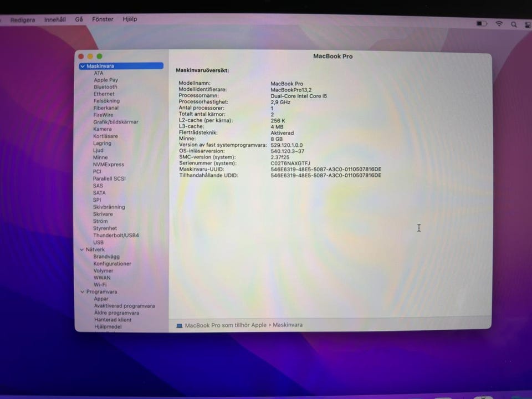Image resolution: width=532 pixels, height=399 pixels.
Task: Select Programvara in the sidebar
Action: coord(102,292)
